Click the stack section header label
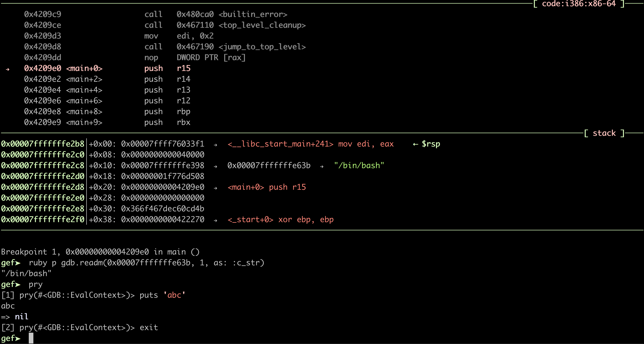 (x=604, y=133)
